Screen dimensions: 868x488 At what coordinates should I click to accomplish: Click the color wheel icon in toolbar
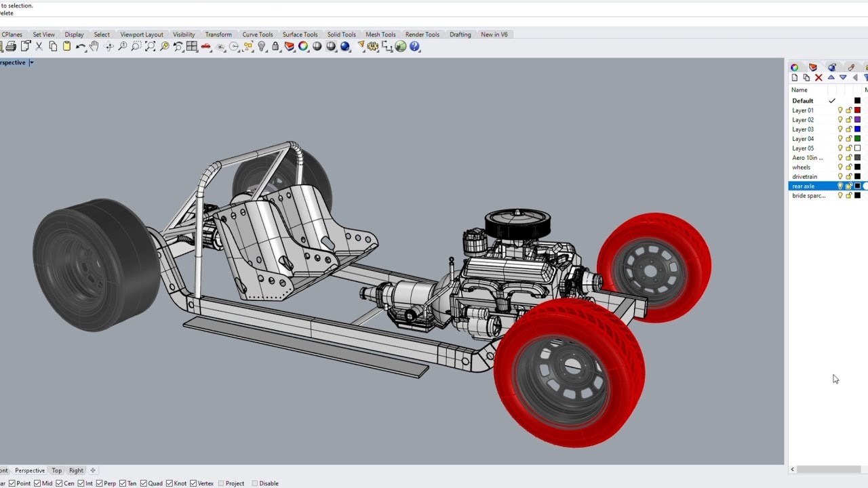pos(303,46)
